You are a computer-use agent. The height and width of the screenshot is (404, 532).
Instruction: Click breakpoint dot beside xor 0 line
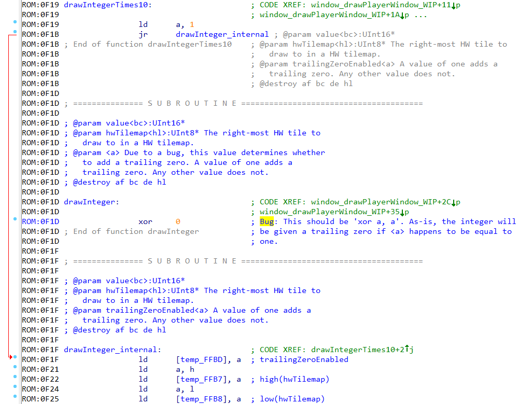tap(15, 219)
